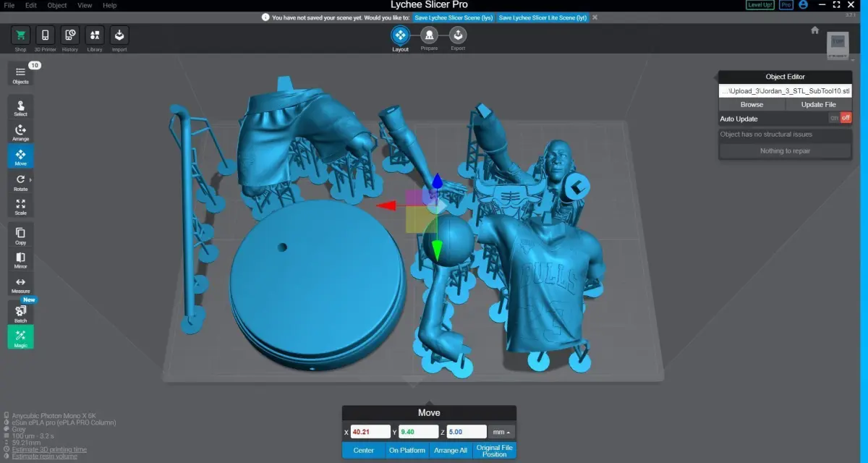Open the mm units dropdown

click(x=502, y=432)
